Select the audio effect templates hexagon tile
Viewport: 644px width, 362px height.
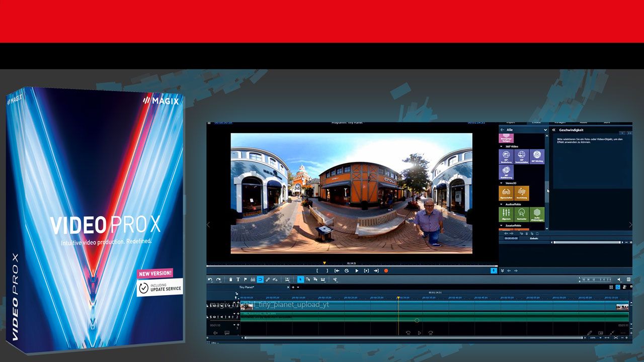point(537,214)
